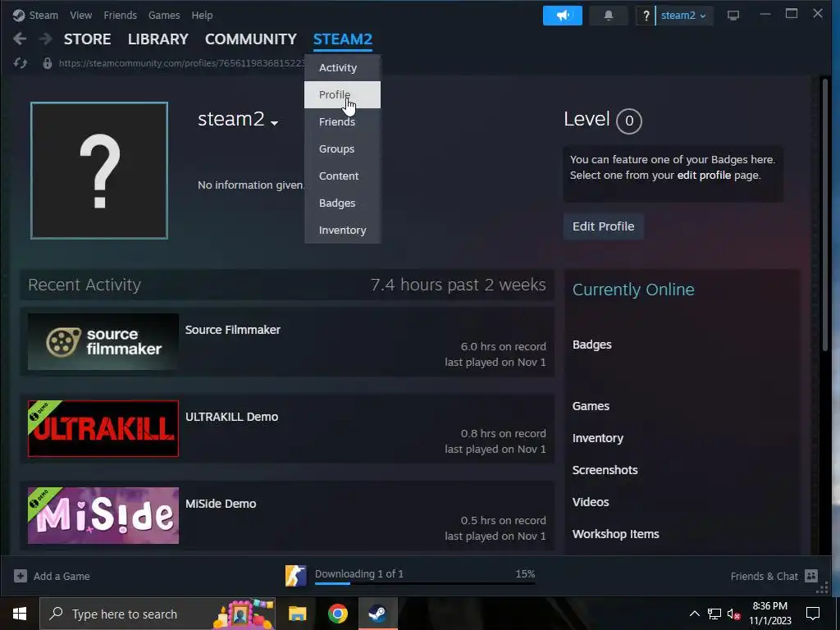Click the question mark avatar beside account name
840x630 pixels.
pos(646,16)
